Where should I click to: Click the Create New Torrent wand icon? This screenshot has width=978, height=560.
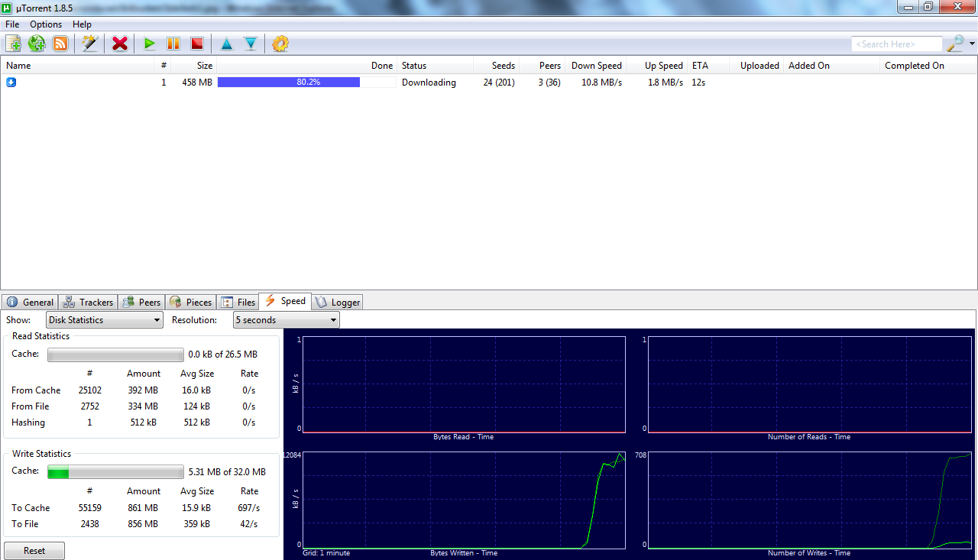(90, 44)
